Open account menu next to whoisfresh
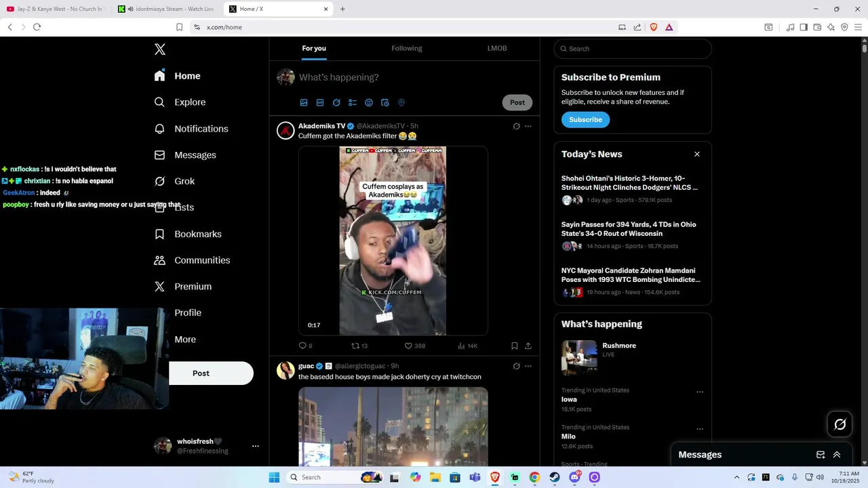 (256, 446)
